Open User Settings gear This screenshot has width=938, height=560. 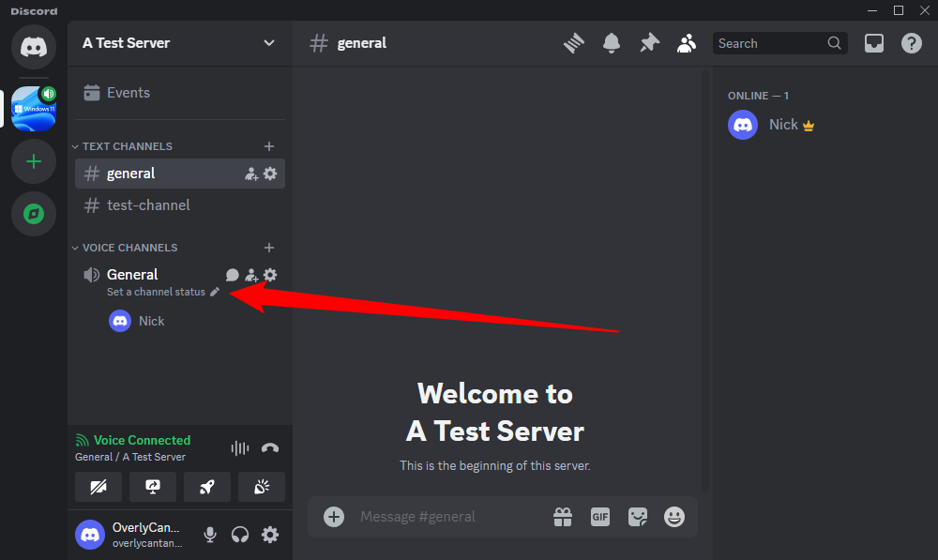270,535
